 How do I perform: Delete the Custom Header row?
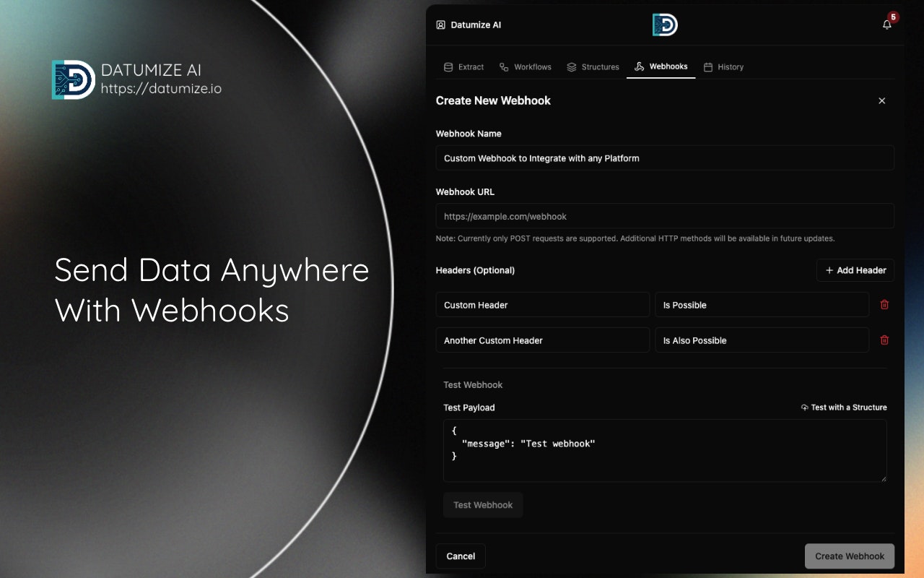[x=884, y=305]
